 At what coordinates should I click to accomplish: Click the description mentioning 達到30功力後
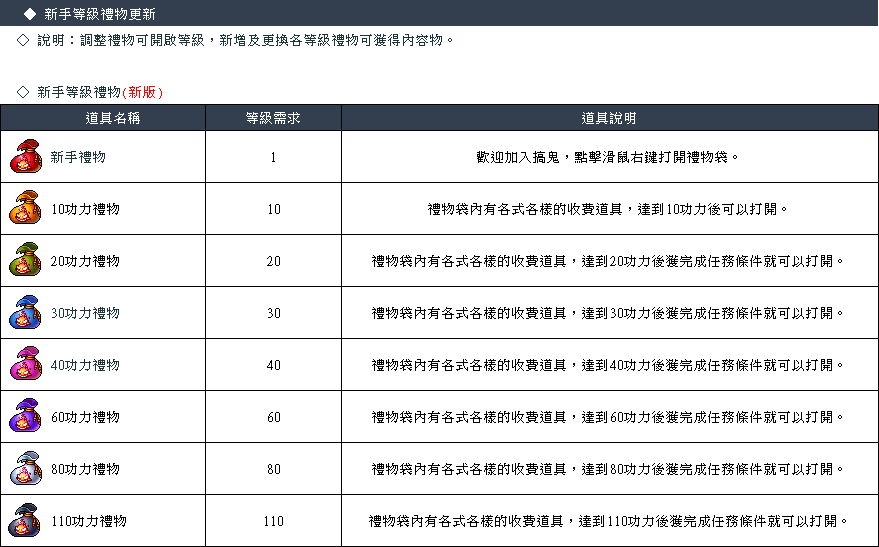(x=608, y=313)
